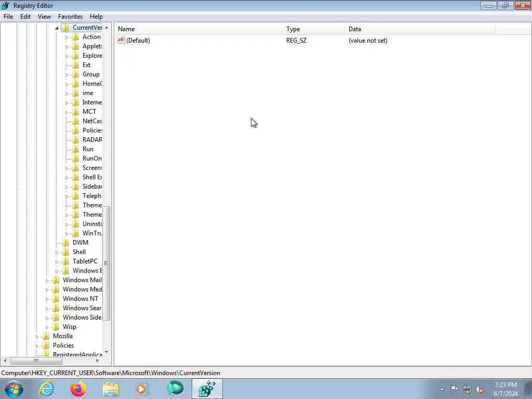Click the Name column header
This screenshot has height=399, width=532.
(x=199, y=29)
